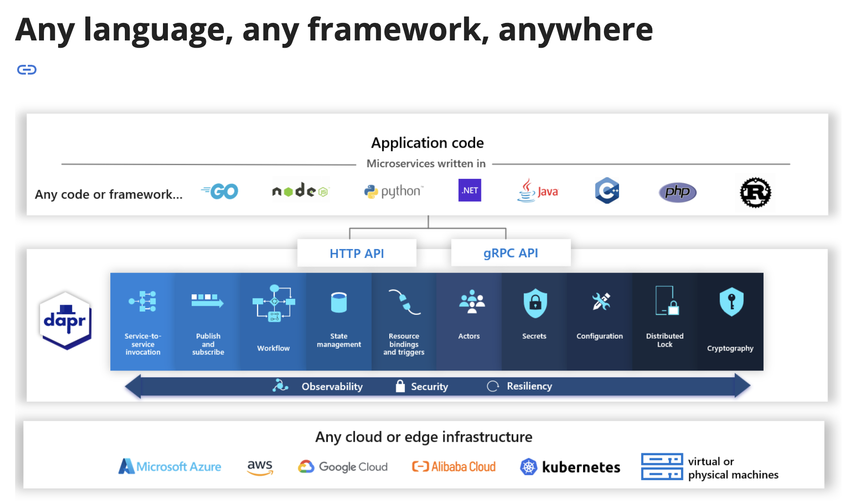The width and height of the screenshot is (844, 504).
Task: Click the C++ logo
Action: (607, 190)
